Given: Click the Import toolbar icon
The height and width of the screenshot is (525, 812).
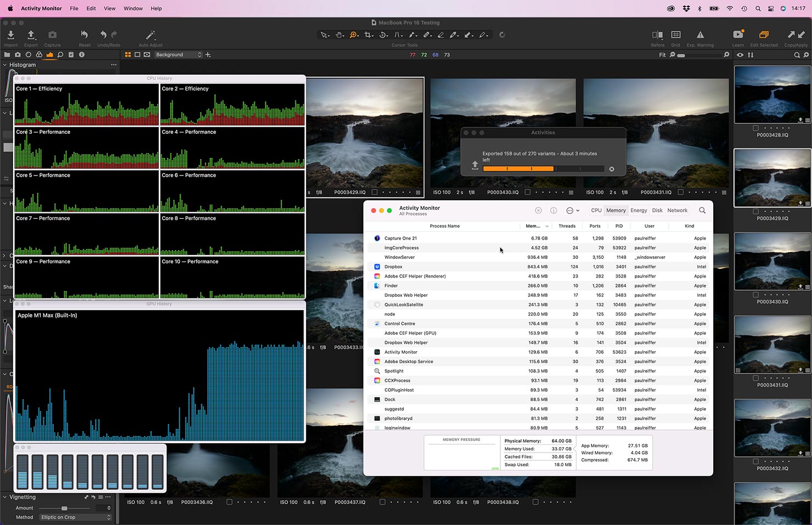Looking at the screenshot, I should pos(10,35).
